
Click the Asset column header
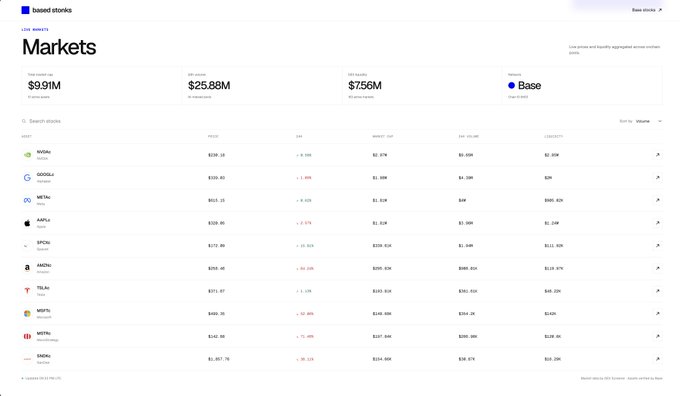pyautogui.click(x=26, y=136)
